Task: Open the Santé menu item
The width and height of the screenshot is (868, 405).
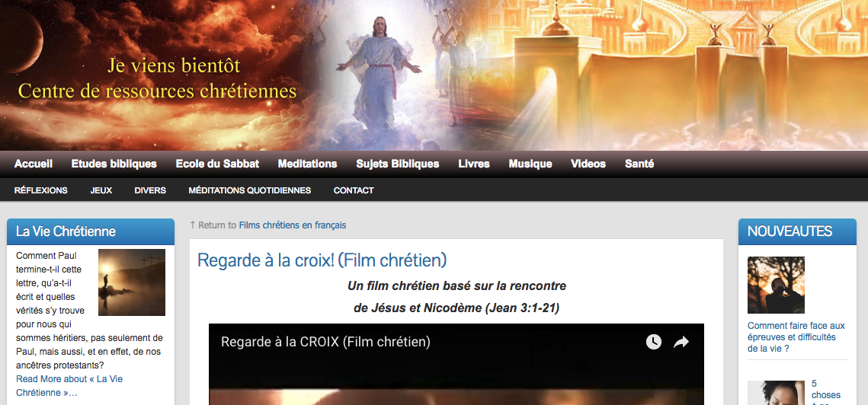Action: [x=639, y=164]
